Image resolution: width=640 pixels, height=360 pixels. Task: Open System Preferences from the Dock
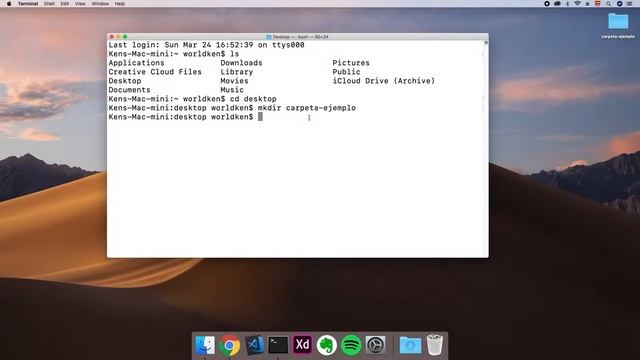pos(376,345)
